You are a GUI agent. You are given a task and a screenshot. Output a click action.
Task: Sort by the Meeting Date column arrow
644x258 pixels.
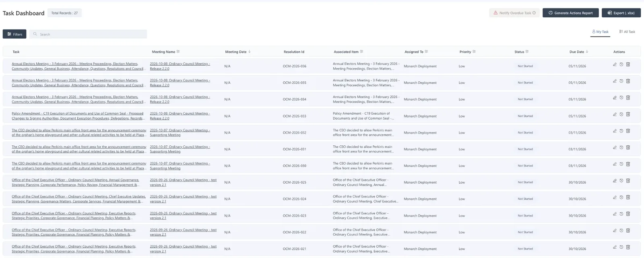point(250,52)
